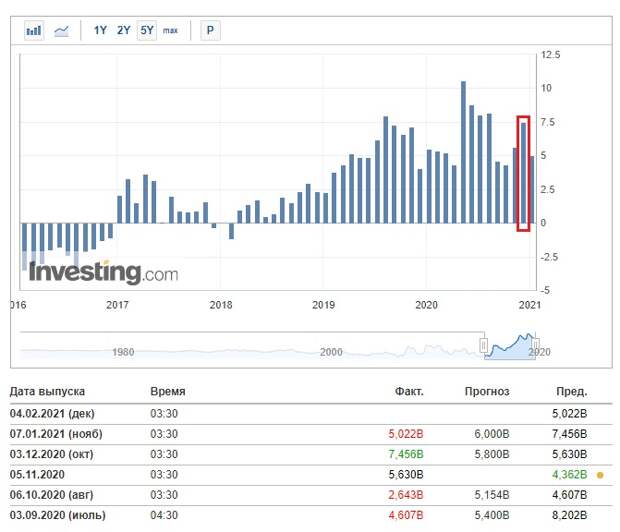Click 1980 area in the overview navigator

point(123,352)
